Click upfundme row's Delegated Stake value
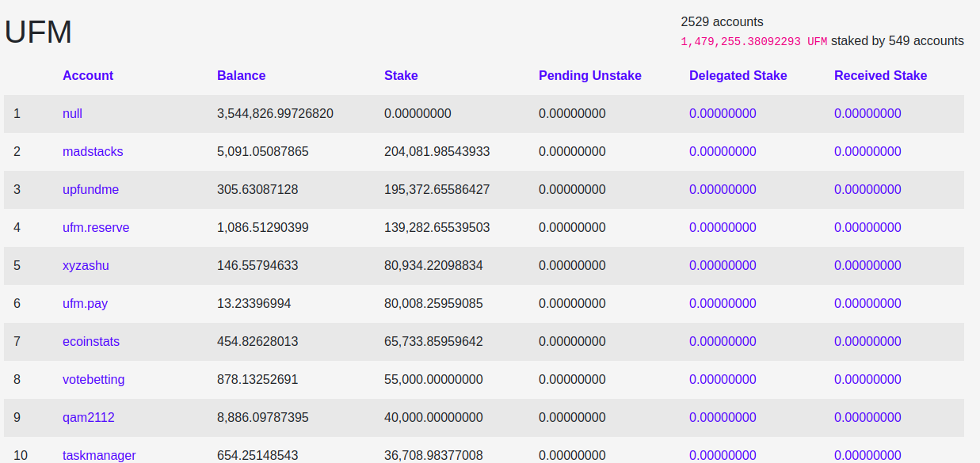This screenshot has height=463, width=980. pos(723,190)
